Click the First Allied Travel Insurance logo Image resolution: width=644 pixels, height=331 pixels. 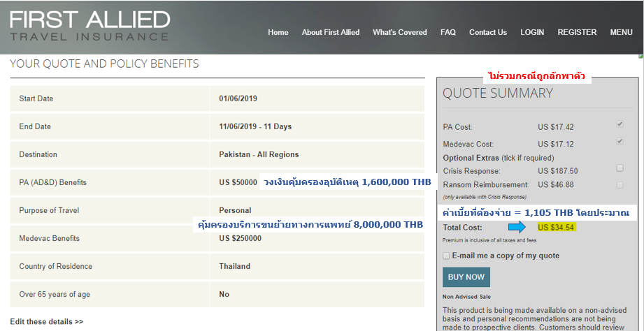[90, 26]
